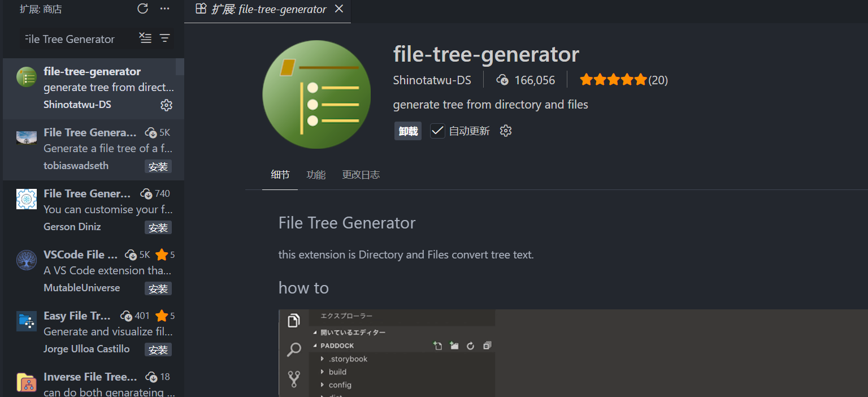Click install count 166,056
The height and width of the screenshot is (397, 868).
pyautogui.click(x=526, y=80)
